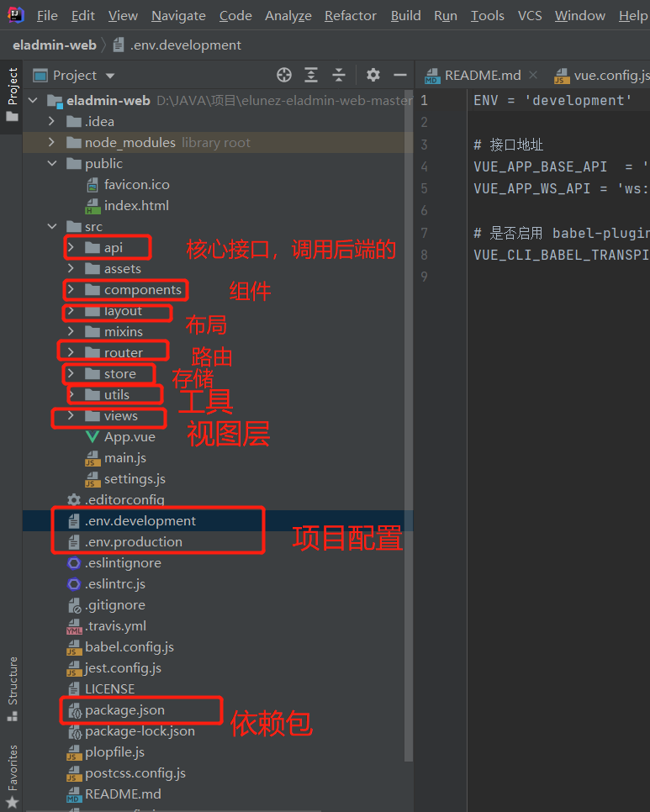The image size is (650, 812).
Task: Click the .editorconfig gear file icon
Action: [x=74, y=500]
